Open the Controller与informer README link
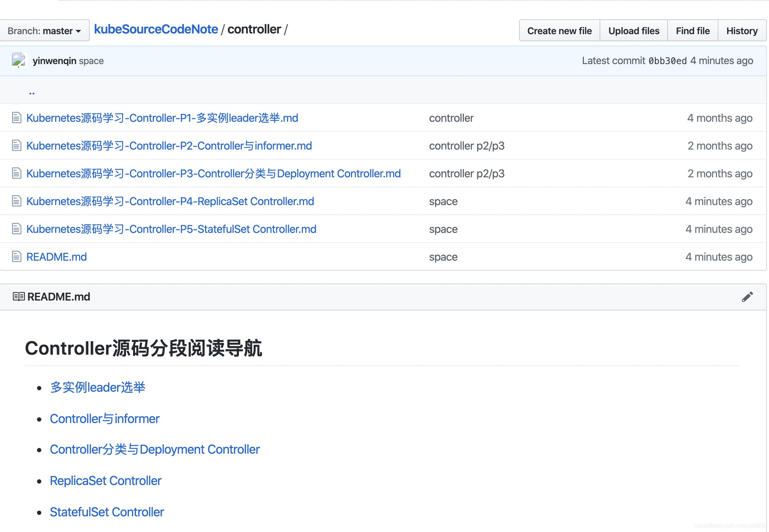Viewport: 769px width, 532px height. click(x=105, y=419)
